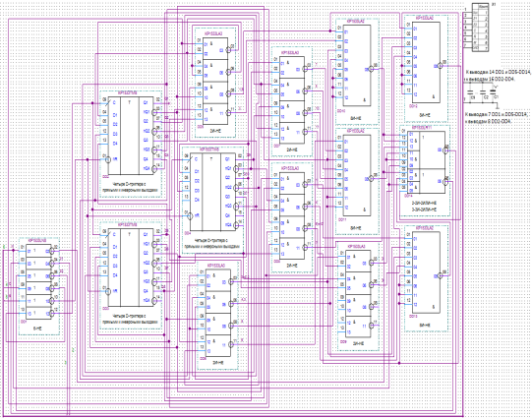The width and height of the screenshot is (532, 418).
Task: Select the inverted output circle of DD12
Action: 441,66
